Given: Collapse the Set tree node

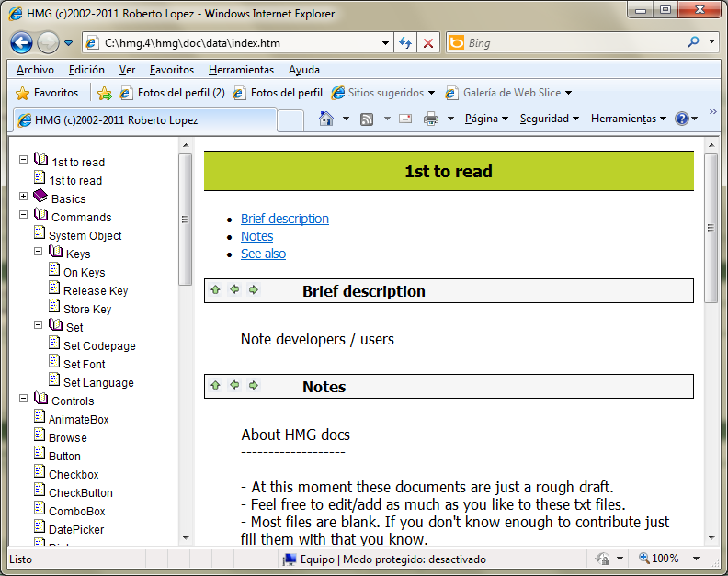Looking at the screenshot, I should [38, 325].
